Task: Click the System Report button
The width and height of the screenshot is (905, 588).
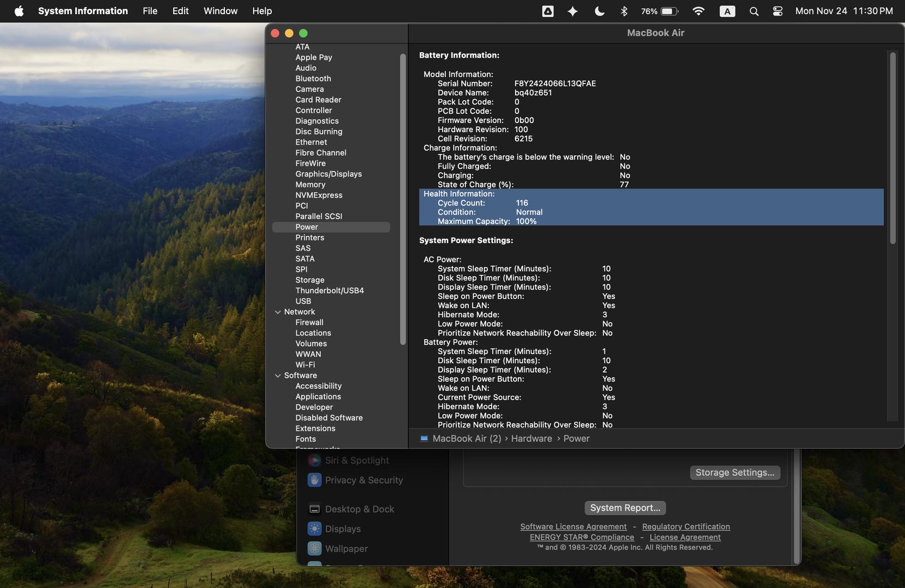Action: tap(625, 507)
